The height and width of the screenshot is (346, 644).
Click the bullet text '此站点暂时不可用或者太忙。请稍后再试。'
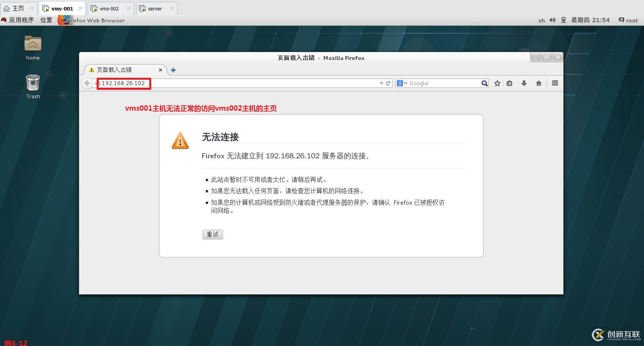click(270, 180)
